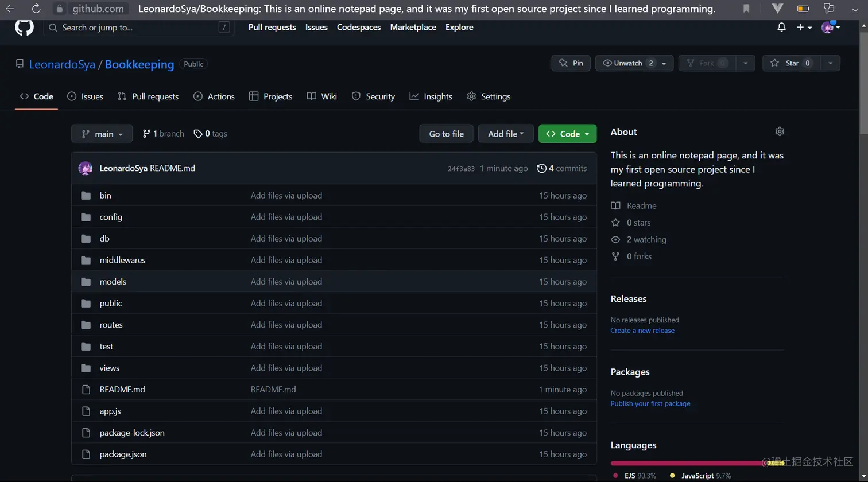Open the Readme link in About
Screen dimensions: 868x482
(634, 206)
